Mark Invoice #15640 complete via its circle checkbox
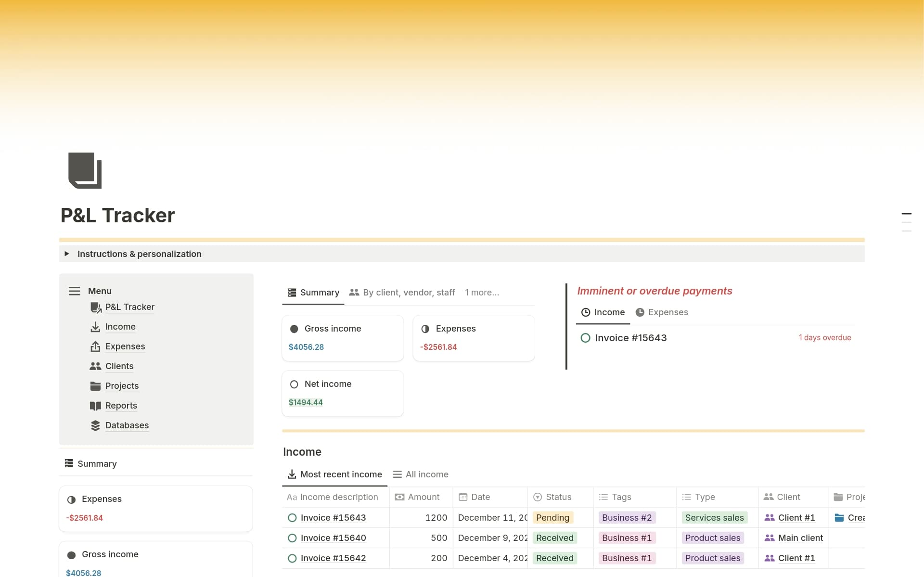The width and height of the screenshot is (924, 577). (x=291, y=538)
